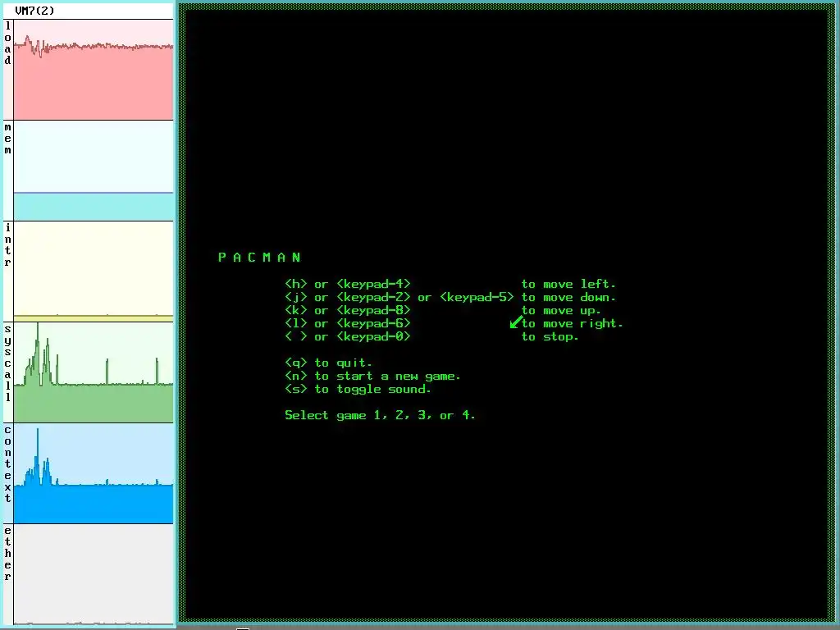Click the PACMAN heading text
Image resolution: width=840 pixels, height=630 pixels.
[x=259, y=258]
